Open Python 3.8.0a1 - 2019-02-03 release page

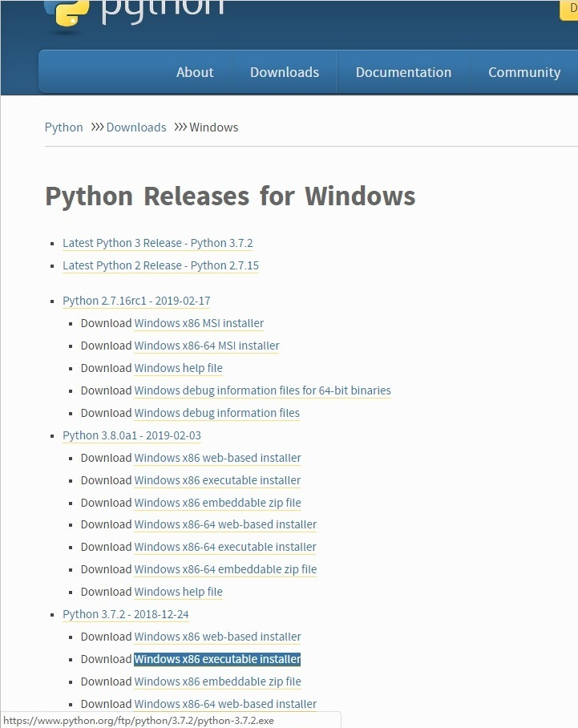131,435
